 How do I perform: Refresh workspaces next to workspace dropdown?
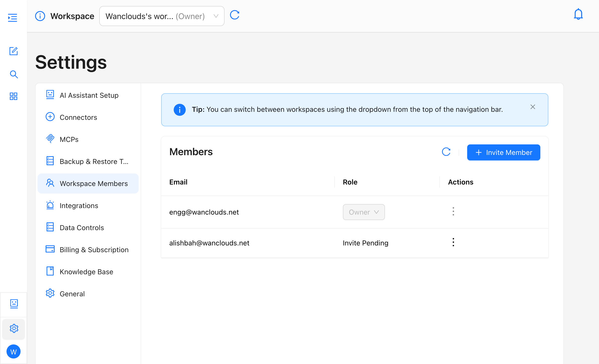235,15
